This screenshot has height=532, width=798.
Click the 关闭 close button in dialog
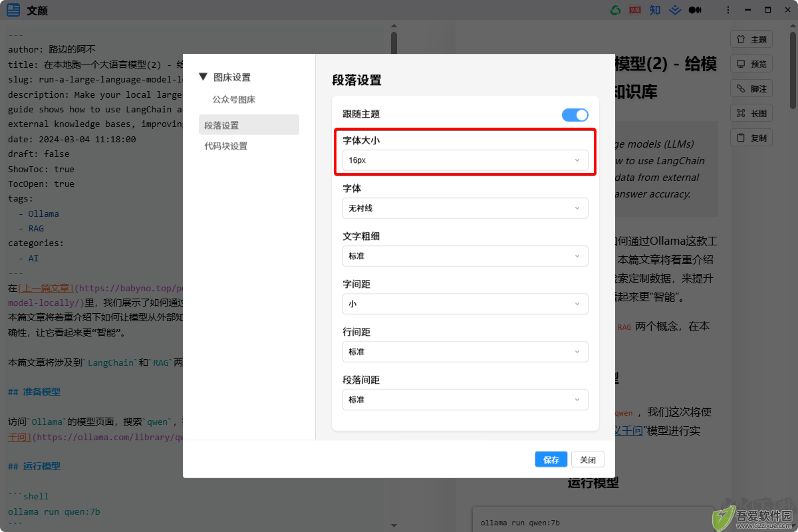pyautogui.click(x=588, y=460)
